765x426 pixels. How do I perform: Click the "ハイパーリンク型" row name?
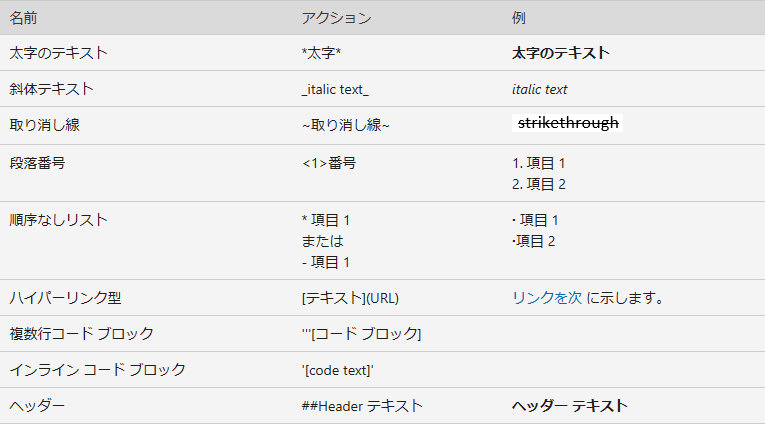pyautogui.click(x=65, y=297)
